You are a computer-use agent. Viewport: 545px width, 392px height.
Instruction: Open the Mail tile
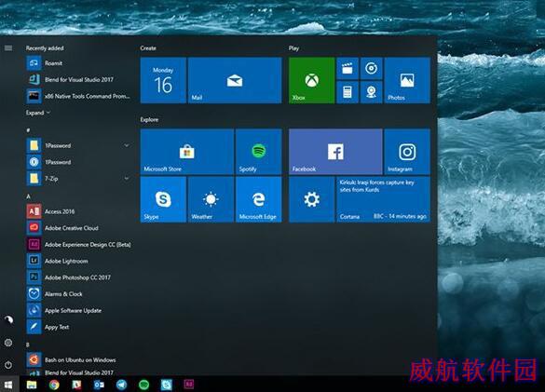[x=235, y=80]
